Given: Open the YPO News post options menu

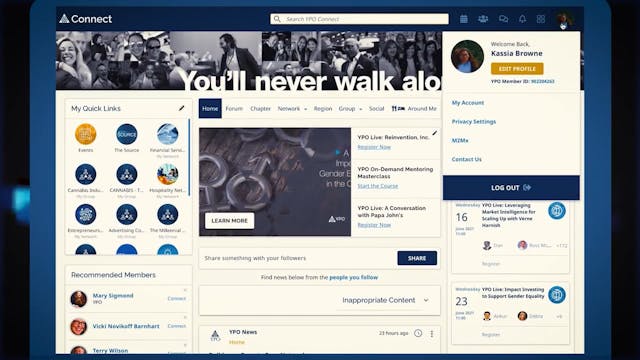Looking at the screenshot, I should [x=432, y=333].
